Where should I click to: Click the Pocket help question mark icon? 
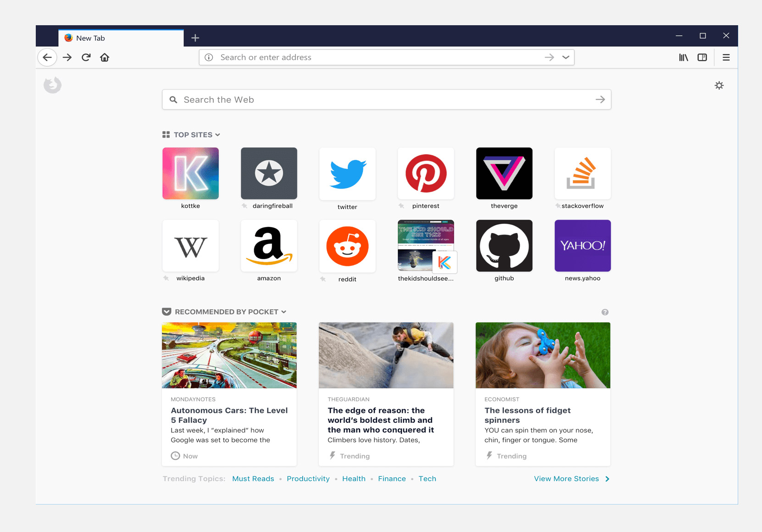(x=605, y=312)
